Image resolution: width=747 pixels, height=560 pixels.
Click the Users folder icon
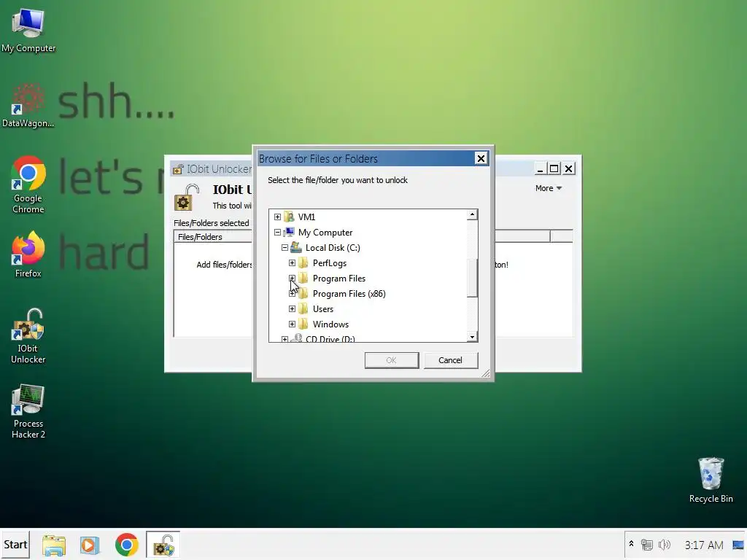pos(303,309)
